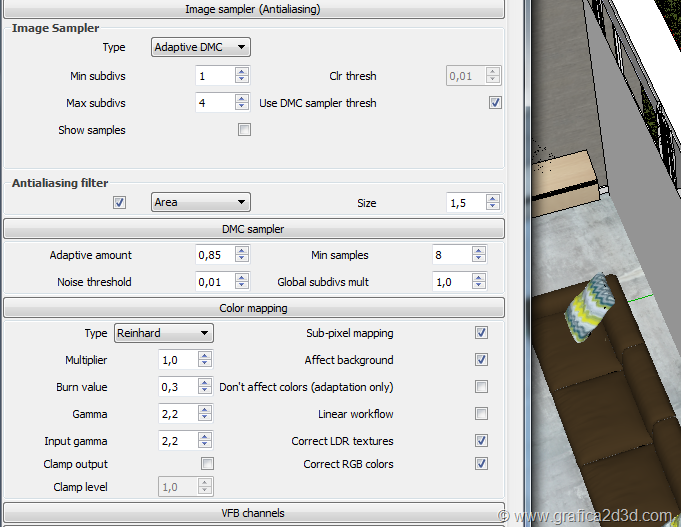The height and width of the screenshot is (527, 681).
Task: Decrease Multiplier with down arrow
Action: [205, 365]
